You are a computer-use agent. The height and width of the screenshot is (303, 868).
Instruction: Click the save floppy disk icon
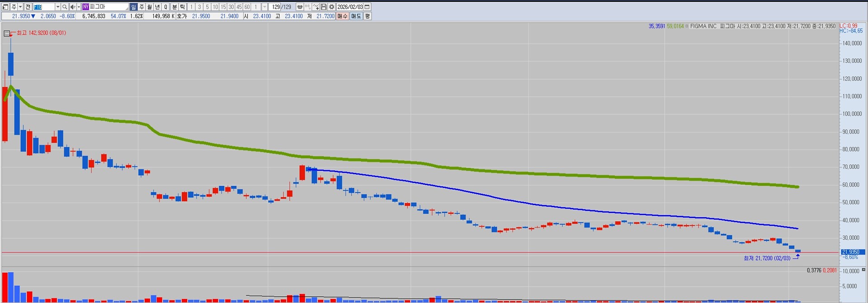pyautogui.click(x=324, y=7)
